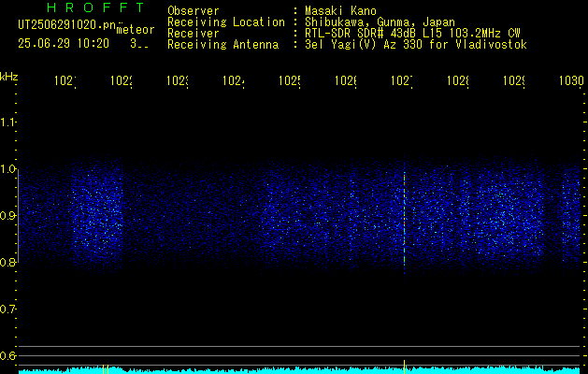
Task: Select the observer name Masaki Kano
Action: [x=340, y=10]
